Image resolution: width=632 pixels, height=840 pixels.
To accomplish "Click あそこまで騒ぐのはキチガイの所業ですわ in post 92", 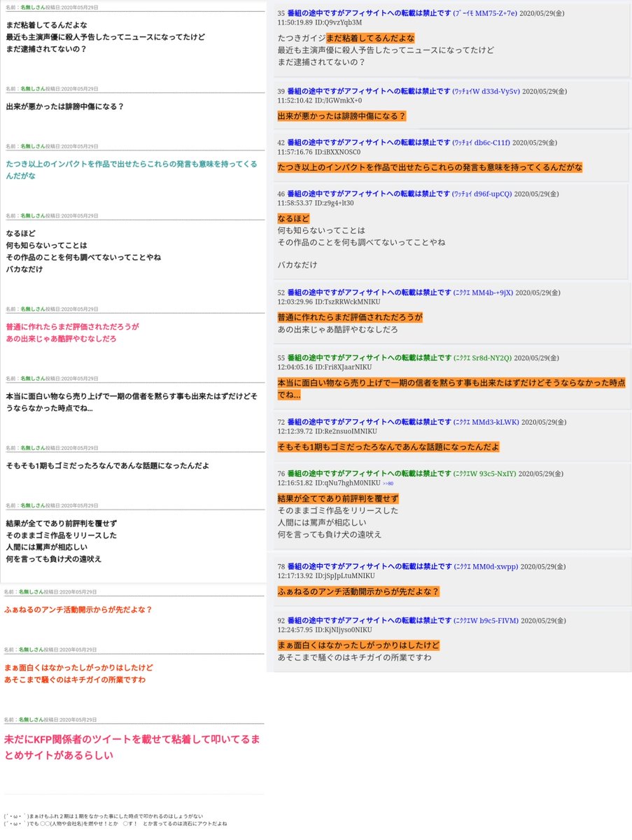I will [x=354, y=657].
